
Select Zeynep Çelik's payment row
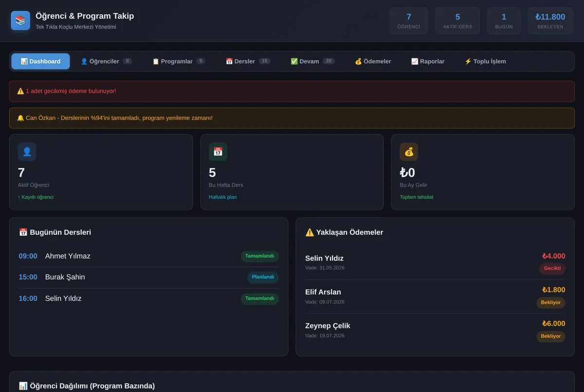[x=435, y=330]
